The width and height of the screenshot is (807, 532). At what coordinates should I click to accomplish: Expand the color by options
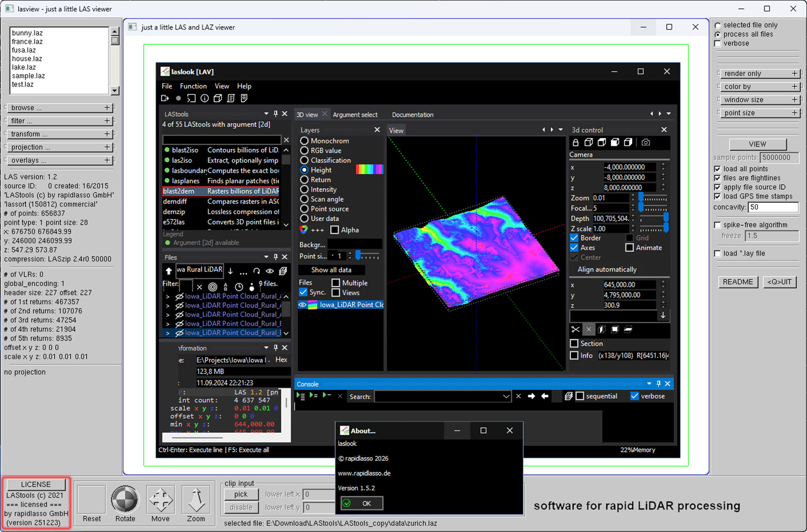click(795, 87)
